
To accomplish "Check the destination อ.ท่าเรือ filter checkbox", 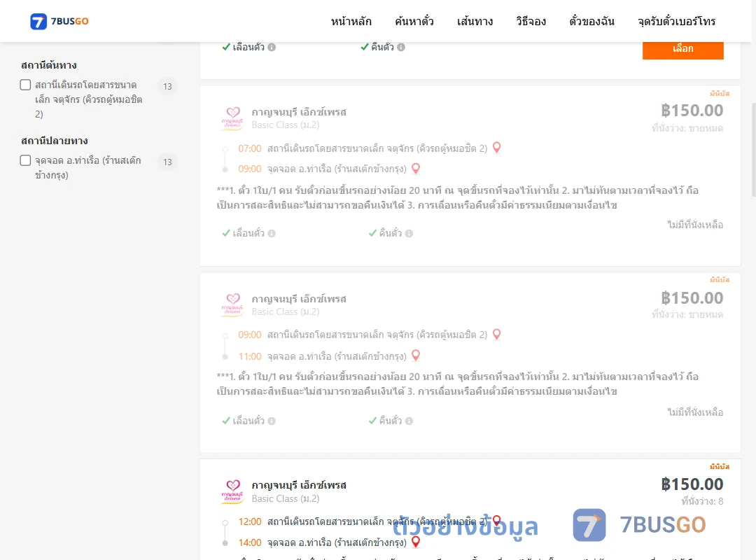I will pyautogui.click(x=26, y=160).
